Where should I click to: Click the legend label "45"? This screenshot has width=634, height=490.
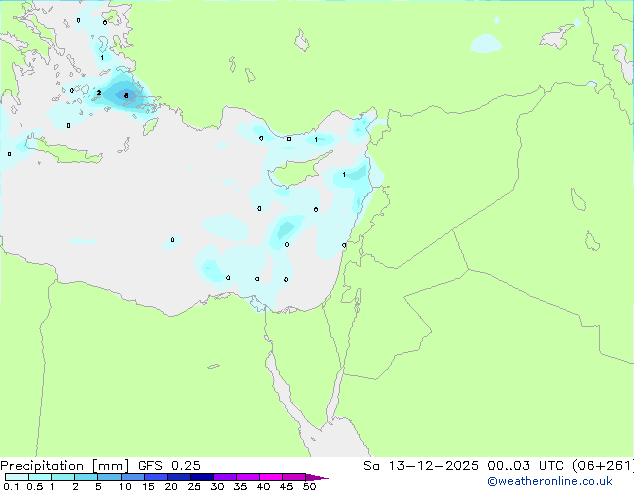[x=286, y=486]
